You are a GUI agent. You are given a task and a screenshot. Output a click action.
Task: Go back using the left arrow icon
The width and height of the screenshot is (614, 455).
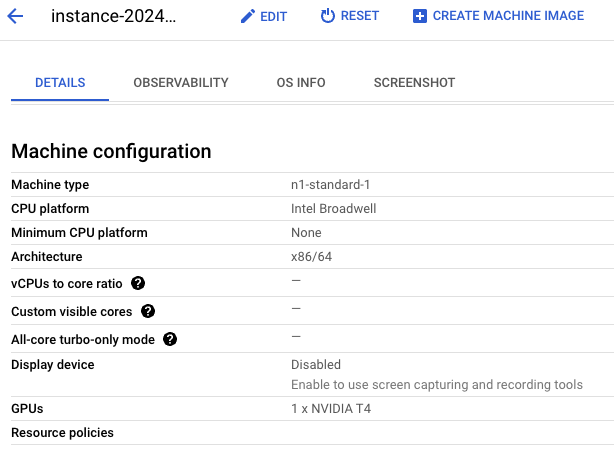[x=15, y=16]
